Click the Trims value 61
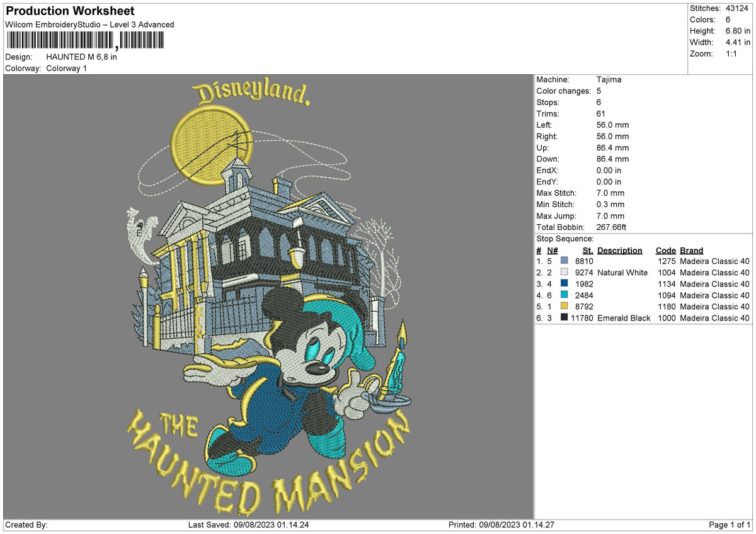 pyautogui.click(x=601, y=113)
